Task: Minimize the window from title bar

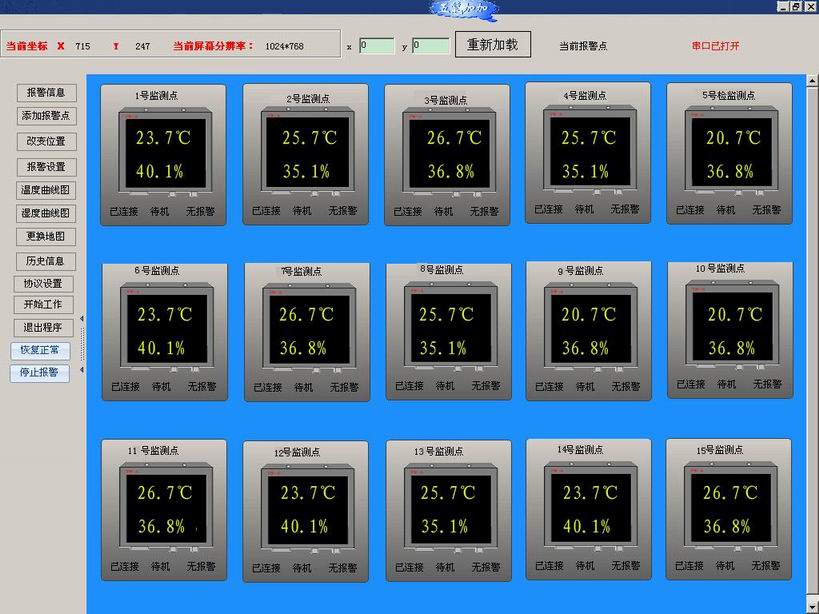Action: pyautogui.click(x=783, y=6)
